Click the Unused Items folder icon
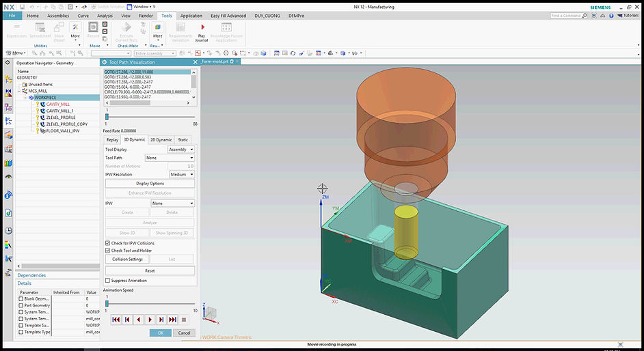 pyautogui.click(x=25, y=84)
